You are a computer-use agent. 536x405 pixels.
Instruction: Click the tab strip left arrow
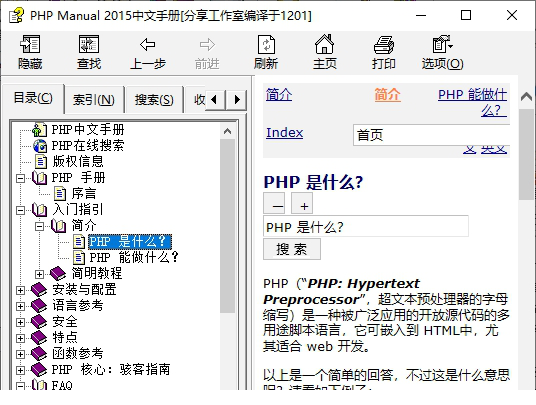[215, 100]
